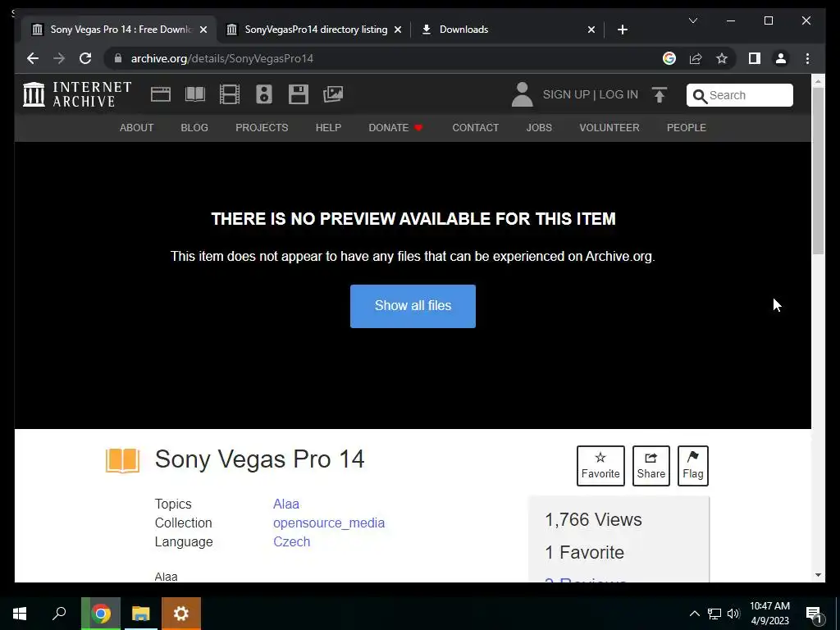Toggle the Chrome side panel
This screenshot has height=630, width=840.
click(755, 58)
